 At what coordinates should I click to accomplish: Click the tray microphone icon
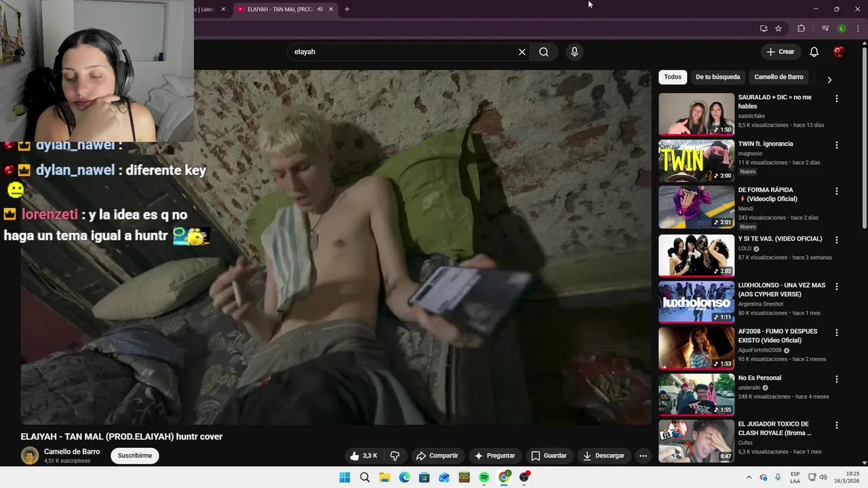tap(778, 477)
